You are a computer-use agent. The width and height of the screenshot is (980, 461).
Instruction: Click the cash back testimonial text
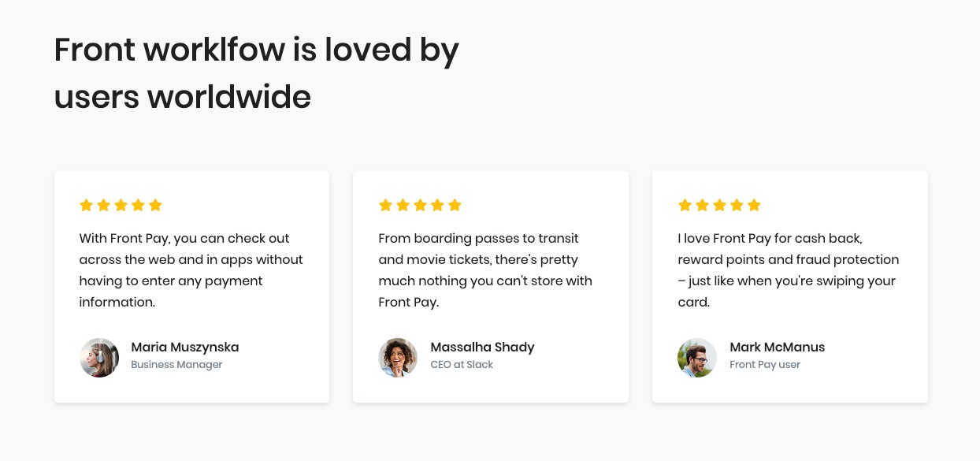789,270
